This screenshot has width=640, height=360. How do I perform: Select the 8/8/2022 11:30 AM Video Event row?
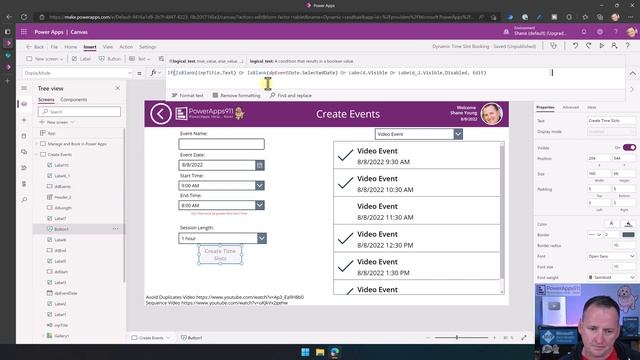tap(417, 211)
